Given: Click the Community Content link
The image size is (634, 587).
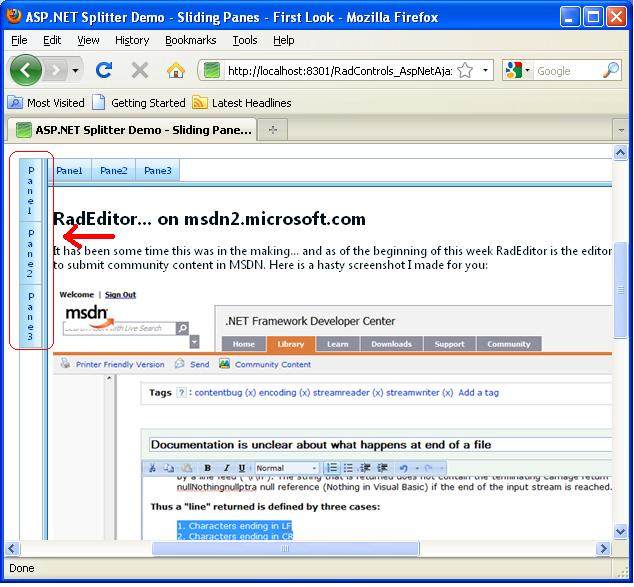Looking at the screenshot, I should click(x=273, y=365).
